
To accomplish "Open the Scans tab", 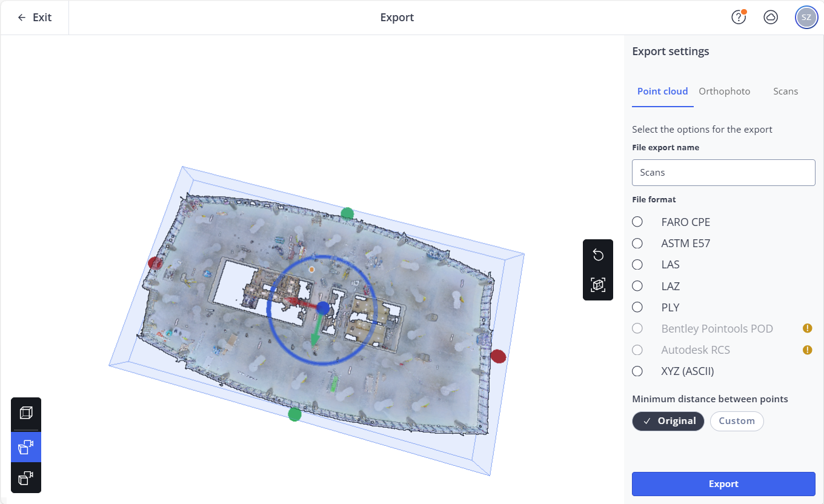I will click(785, 91).
